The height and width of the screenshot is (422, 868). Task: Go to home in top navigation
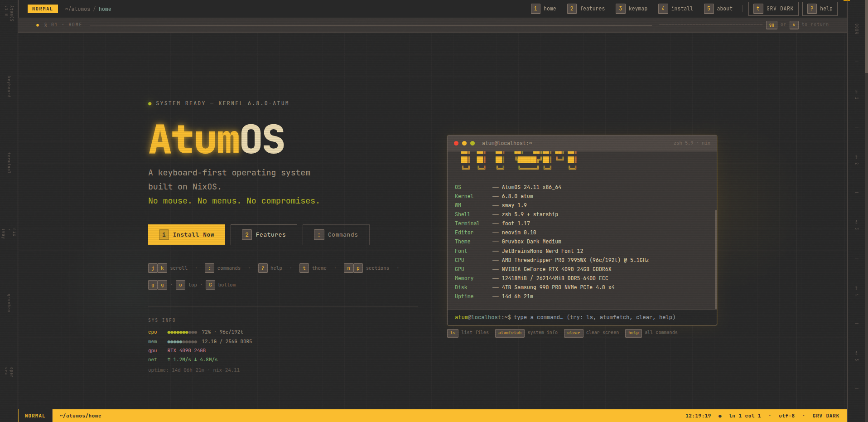[544, 9]
